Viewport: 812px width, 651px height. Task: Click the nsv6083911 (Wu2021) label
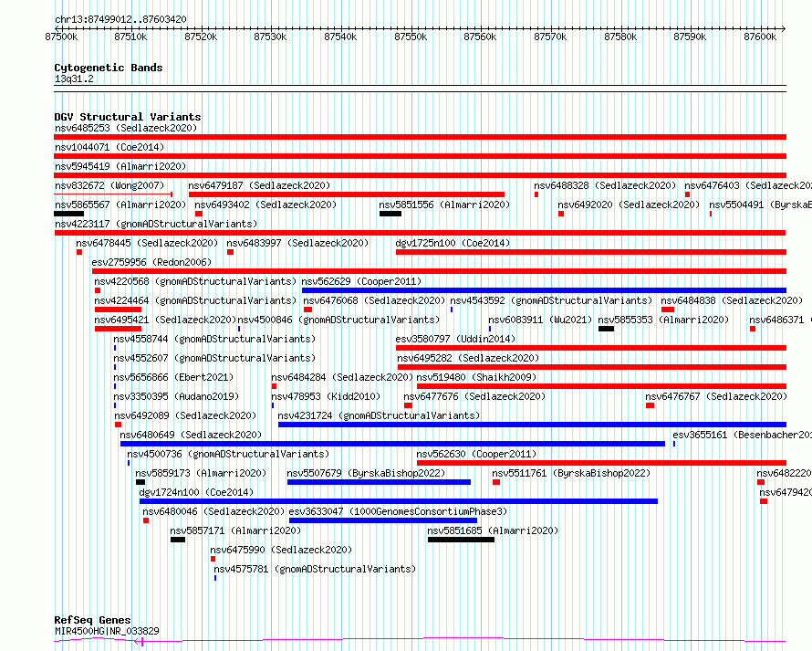[540, 320]
